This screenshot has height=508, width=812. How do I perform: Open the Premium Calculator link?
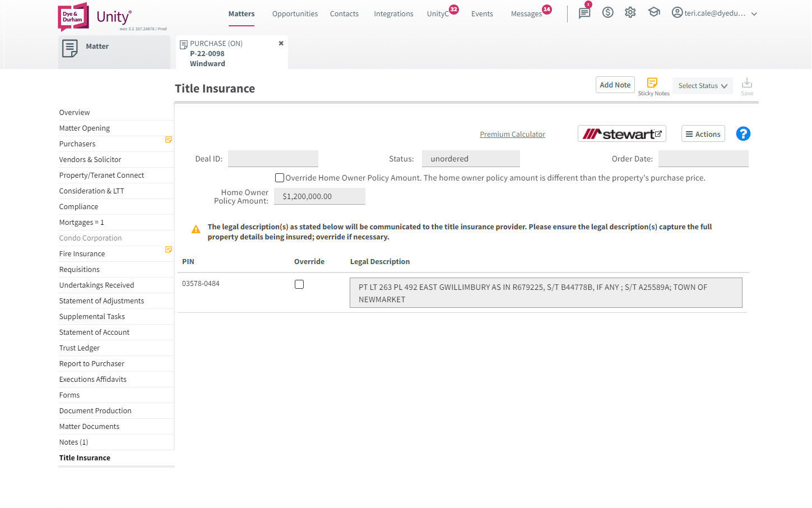tap(512, 134)
